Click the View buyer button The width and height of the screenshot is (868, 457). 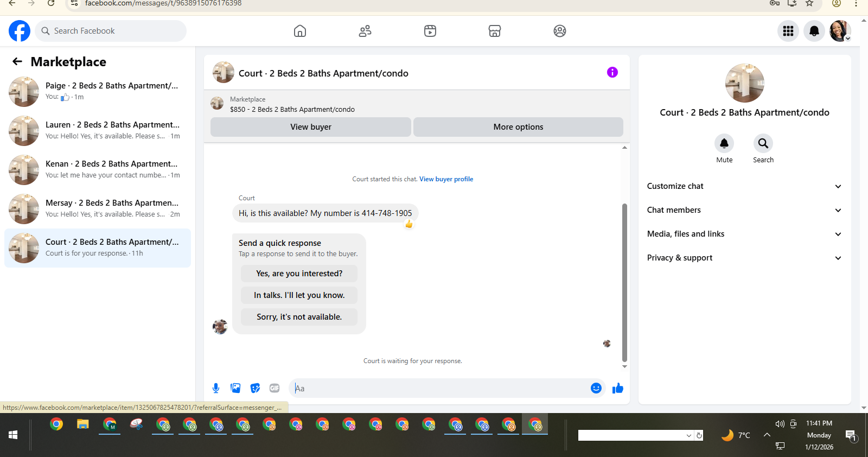pos(311,127)
